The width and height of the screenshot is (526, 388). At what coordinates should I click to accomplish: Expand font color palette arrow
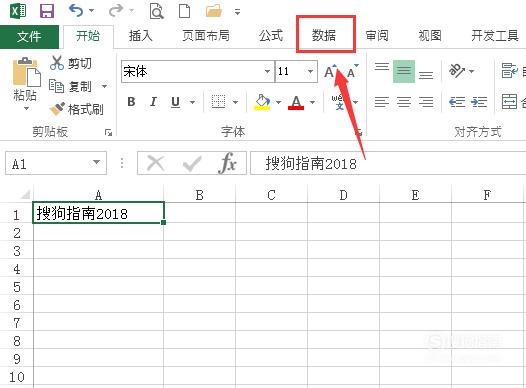click(312, 102)
